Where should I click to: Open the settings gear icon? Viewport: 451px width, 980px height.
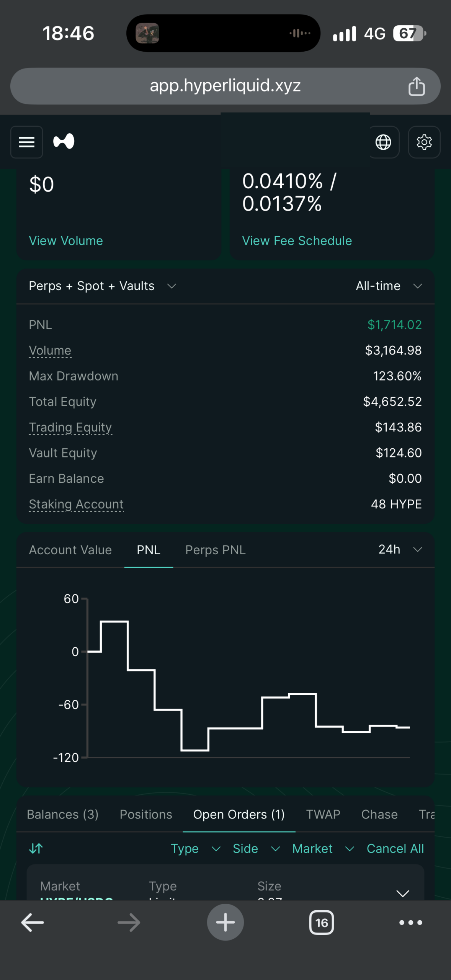[424, 142]
